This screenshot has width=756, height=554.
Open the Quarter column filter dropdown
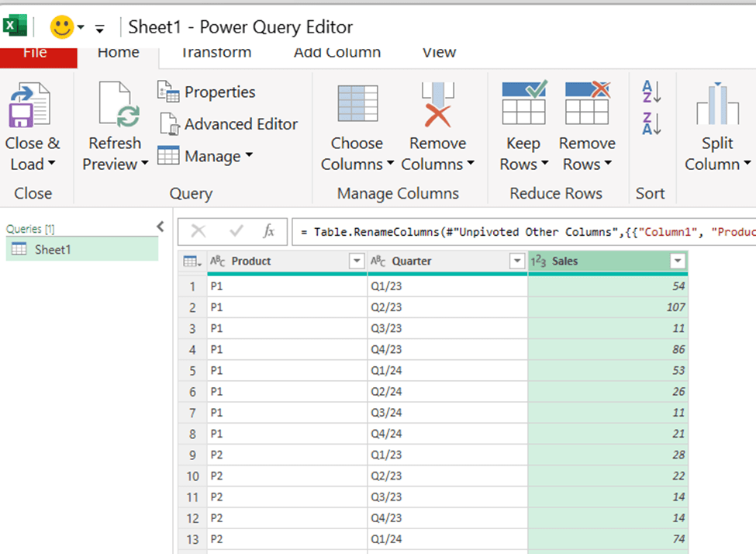click(517, 261)
